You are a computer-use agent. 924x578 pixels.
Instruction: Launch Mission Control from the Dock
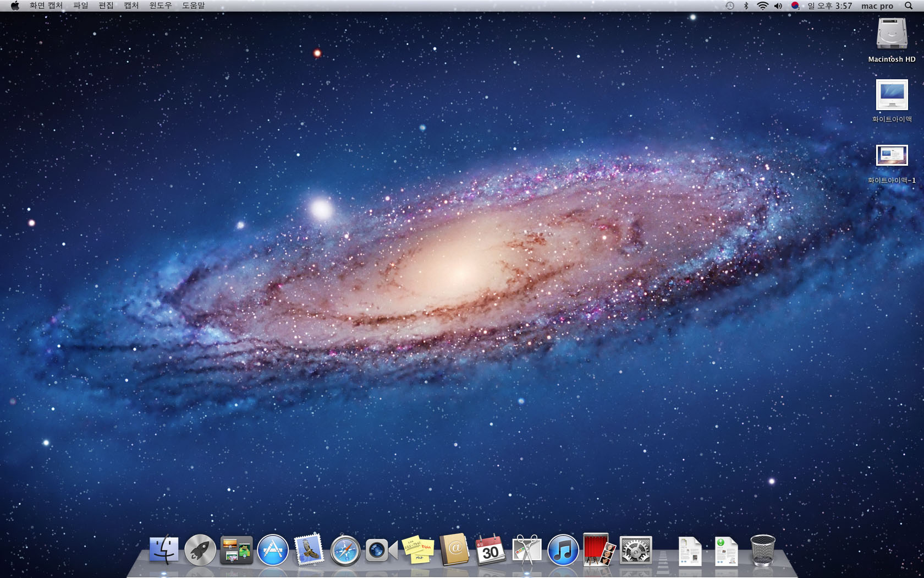click(237, 550)
